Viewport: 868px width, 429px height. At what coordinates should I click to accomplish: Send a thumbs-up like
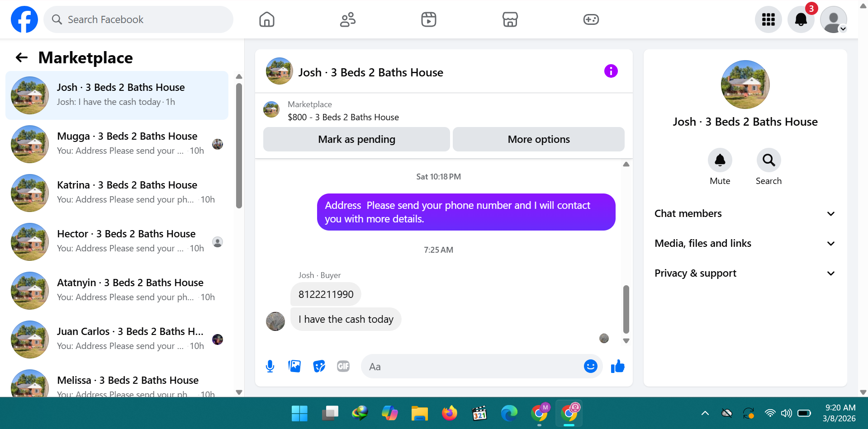617,366
